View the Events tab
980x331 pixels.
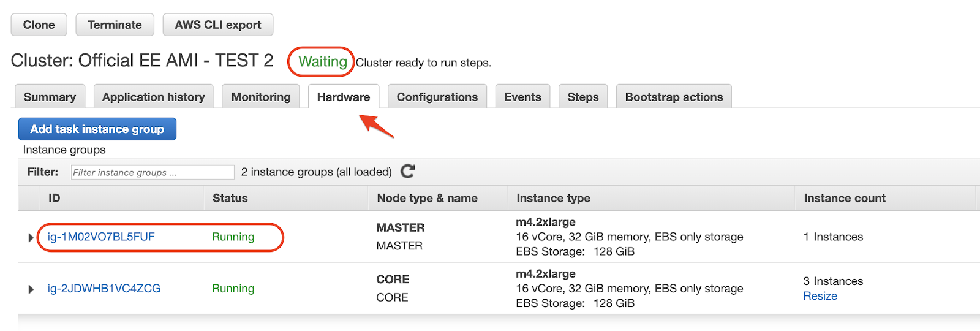pyautogui.click(x=522, y=97)
